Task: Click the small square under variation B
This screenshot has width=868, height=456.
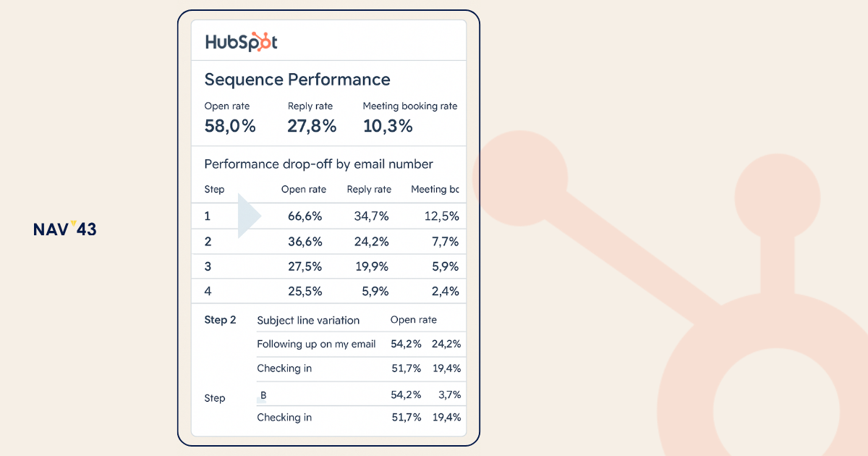Action: 261,401
